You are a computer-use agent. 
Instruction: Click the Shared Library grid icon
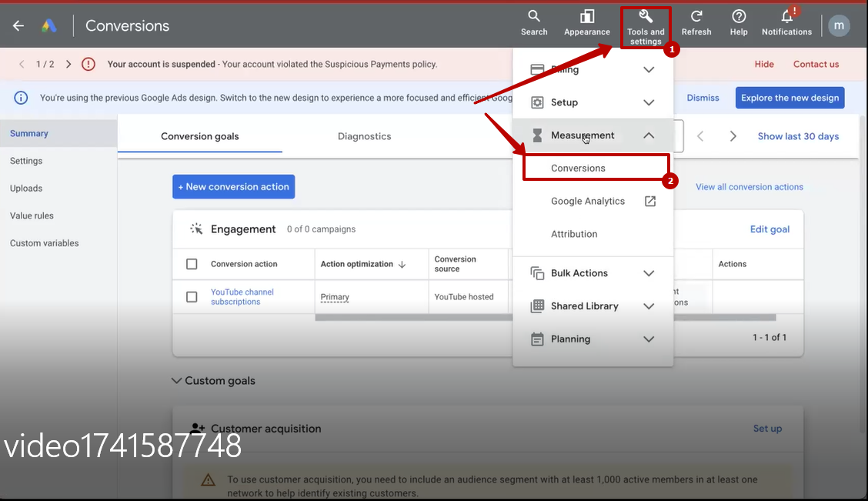coord(537,306)
